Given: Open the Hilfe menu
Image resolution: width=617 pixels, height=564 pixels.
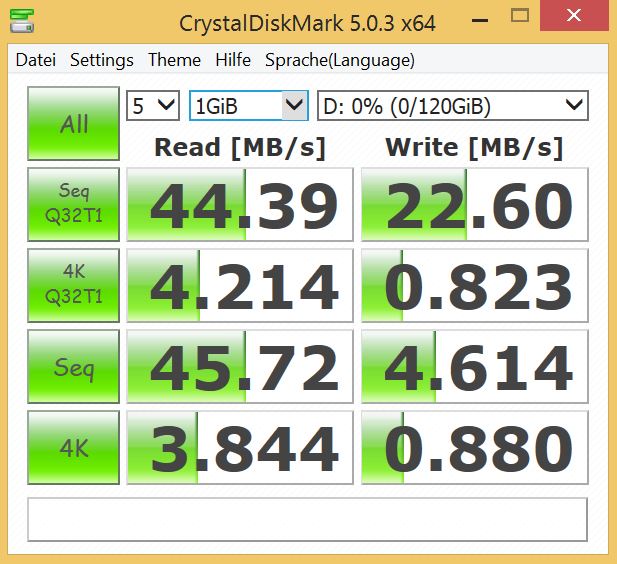Looking at the screenshot, I should pos(233,60).
